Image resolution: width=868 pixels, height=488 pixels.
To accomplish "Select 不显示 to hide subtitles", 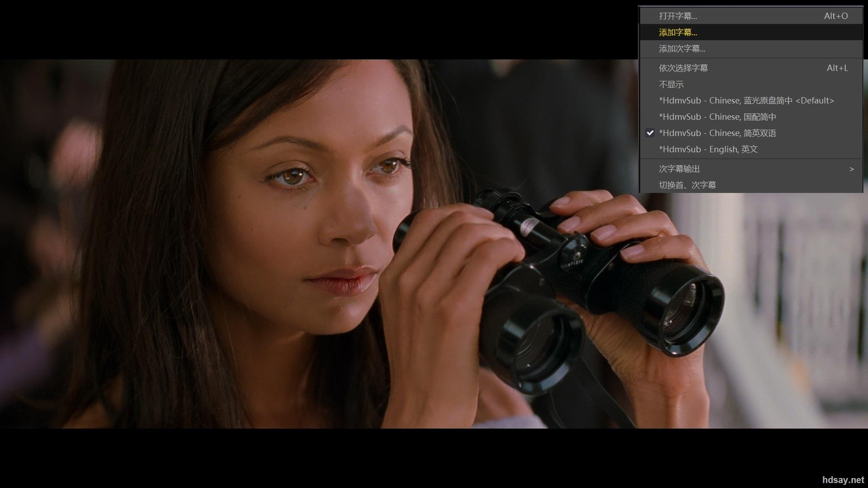I will (750, 84).
